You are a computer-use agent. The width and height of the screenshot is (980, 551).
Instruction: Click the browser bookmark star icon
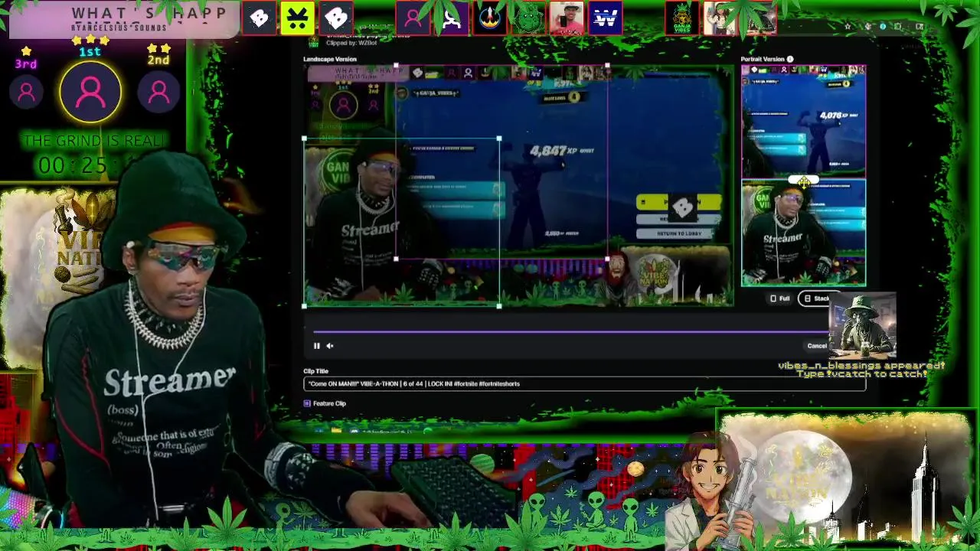[848, 27]
